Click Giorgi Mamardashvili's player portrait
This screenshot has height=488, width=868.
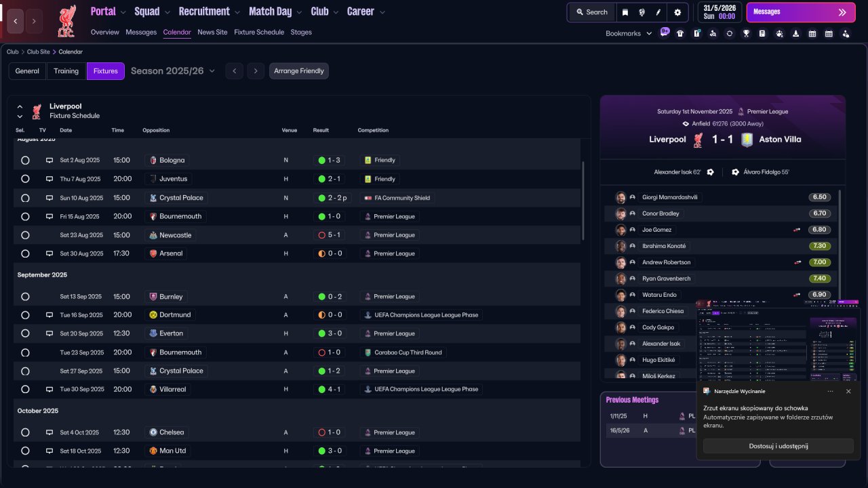click(x=620, y=197)
